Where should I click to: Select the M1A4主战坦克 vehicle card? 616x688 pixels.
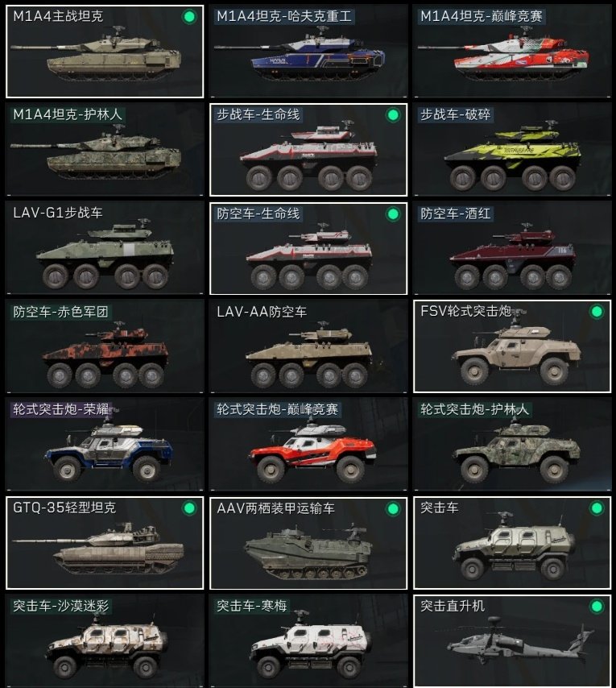click(x=105, y=52)
